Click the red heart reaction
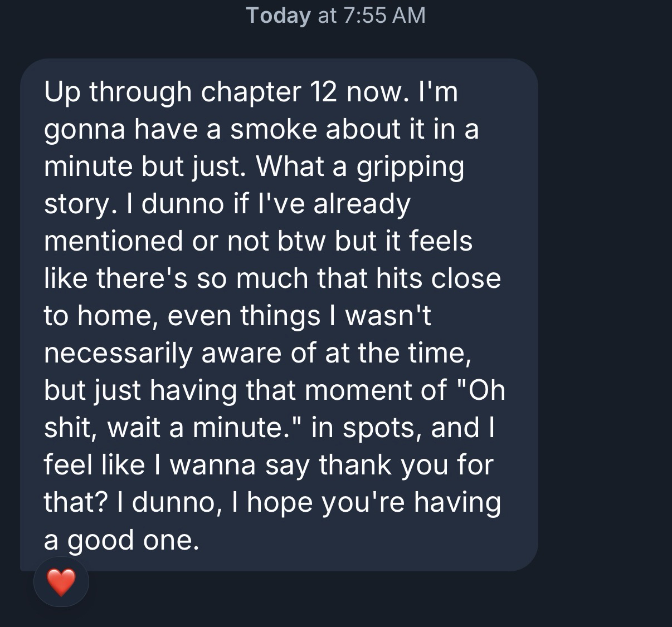The height and width of the screenshot is (627, 672). (x=61, y=582)
